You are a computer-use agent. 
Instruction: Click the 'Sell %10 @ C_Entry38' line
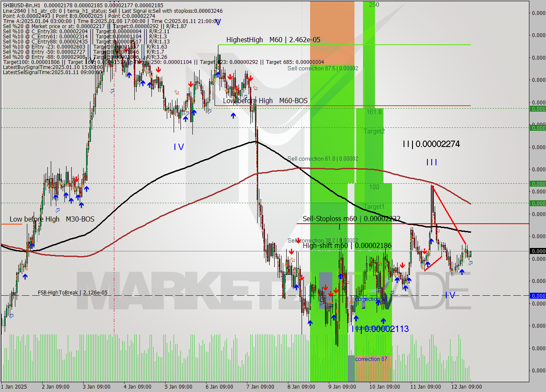(x=86, y=32)
